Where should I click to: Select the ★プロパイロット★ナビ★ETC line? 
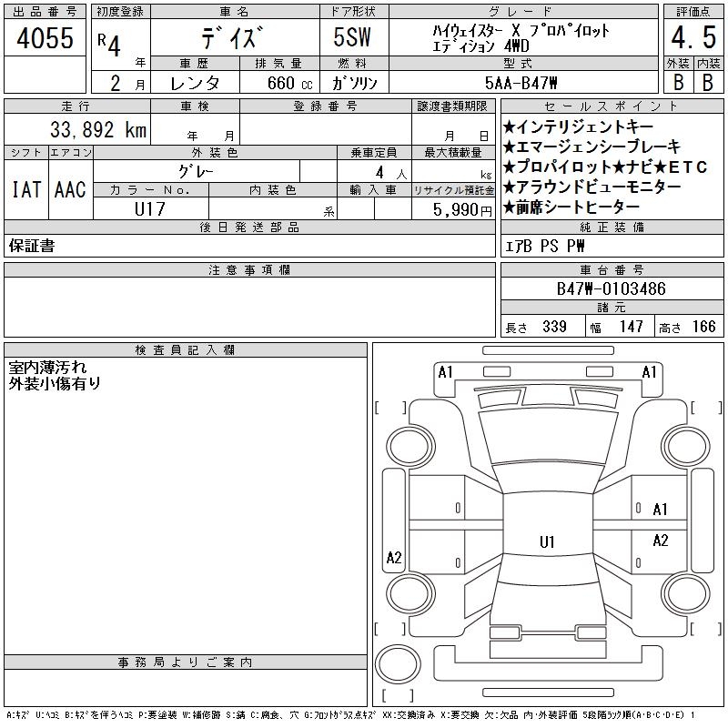click(x=605, y=167)
